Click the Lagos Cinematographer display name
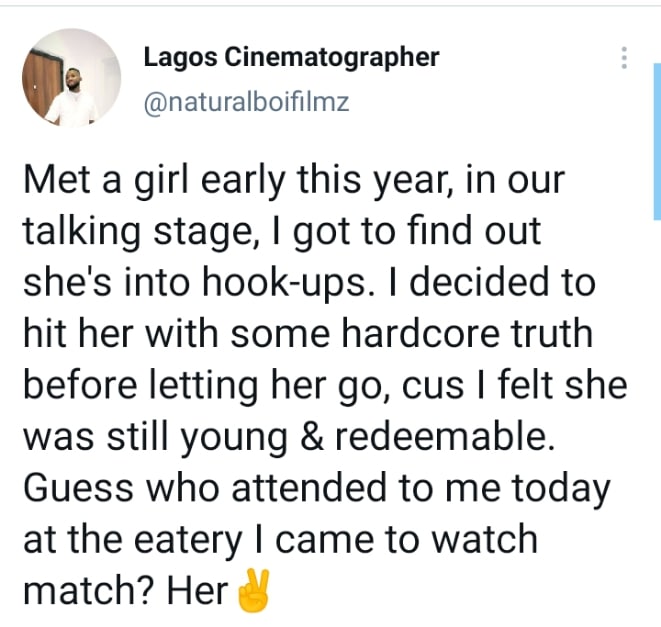Image resolution: width=661 pixels, height=627 pixels. pos(291,58)
